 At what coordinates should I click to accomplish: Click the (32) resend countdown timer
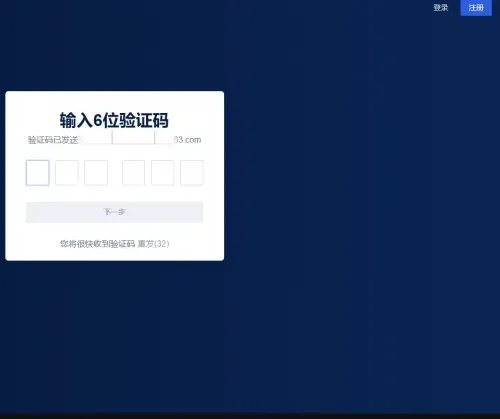tap(162, 244)
